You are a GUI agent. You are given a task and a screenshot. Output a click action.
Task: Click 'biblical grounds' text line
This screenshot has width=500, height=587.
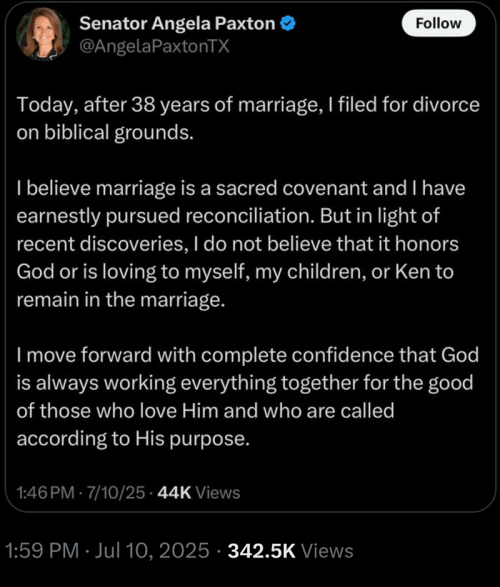tap(105, 133)
